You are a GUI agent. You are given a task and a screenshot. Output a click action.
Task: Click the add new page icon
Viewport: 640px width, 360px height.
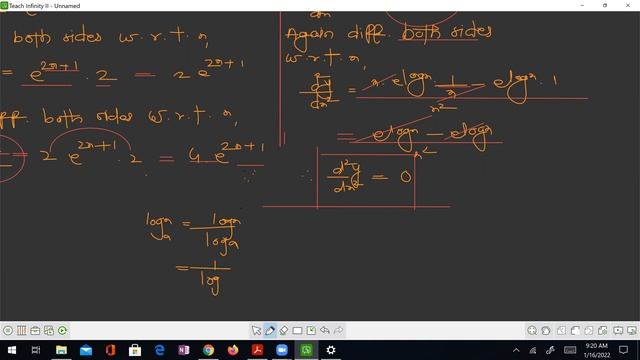575,330
